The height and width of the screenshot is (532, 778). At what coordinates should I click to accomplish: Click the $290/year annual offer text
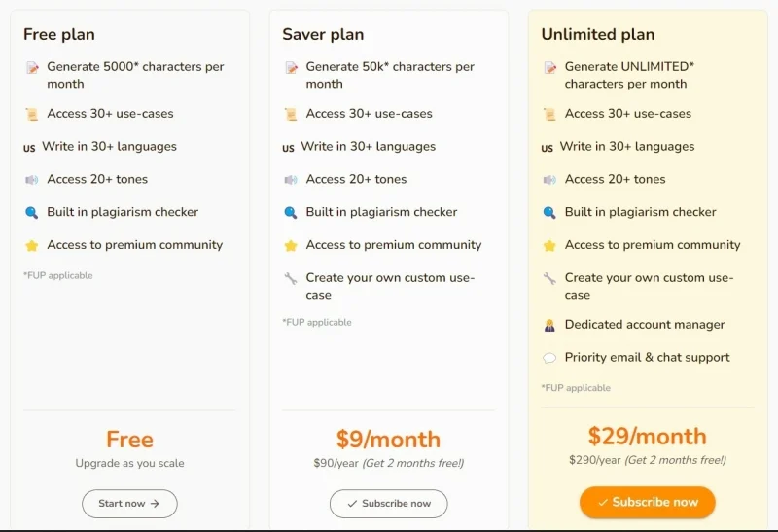(647, 460)
